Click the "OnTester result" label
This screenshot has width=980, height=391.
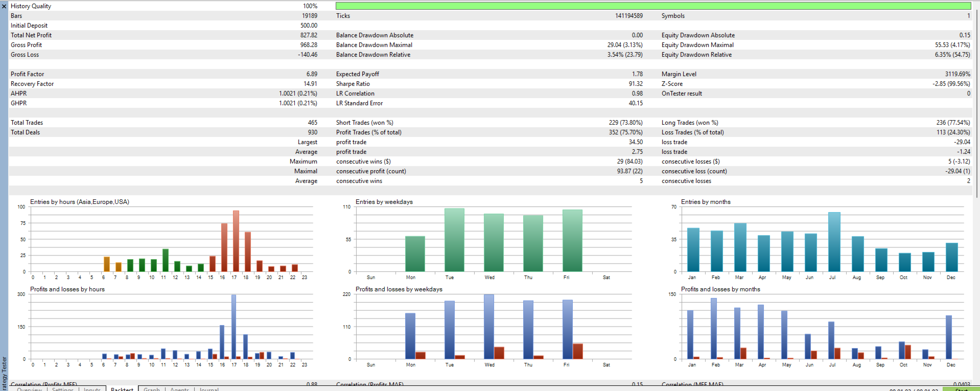(x=682, y=94)
